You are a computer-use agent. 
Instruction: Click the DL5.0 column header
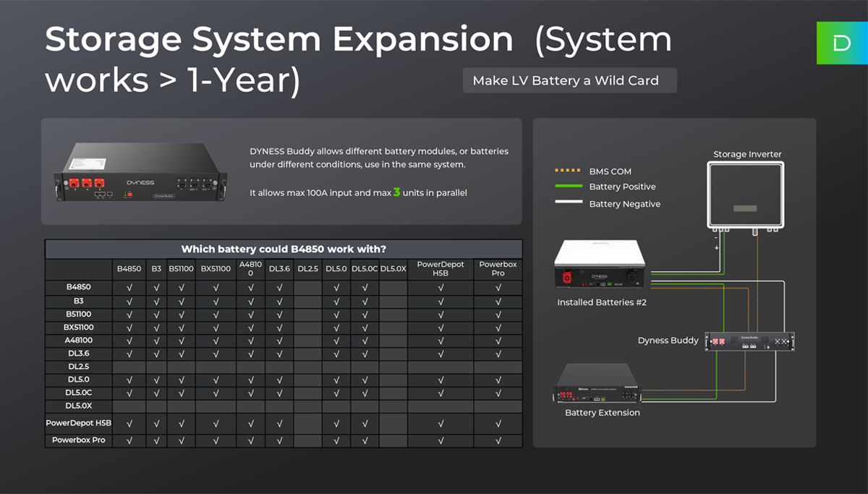336,269
